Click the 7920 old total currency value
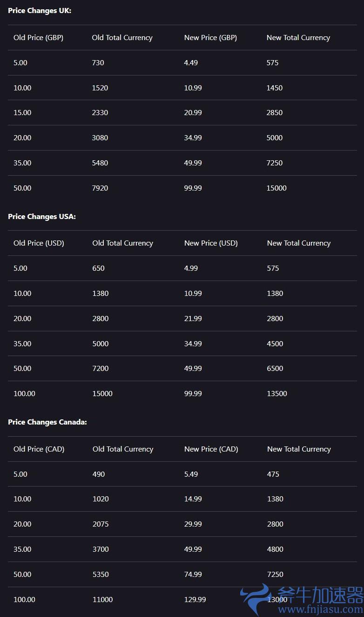This screenshot has height=617, width=364. 100,188
